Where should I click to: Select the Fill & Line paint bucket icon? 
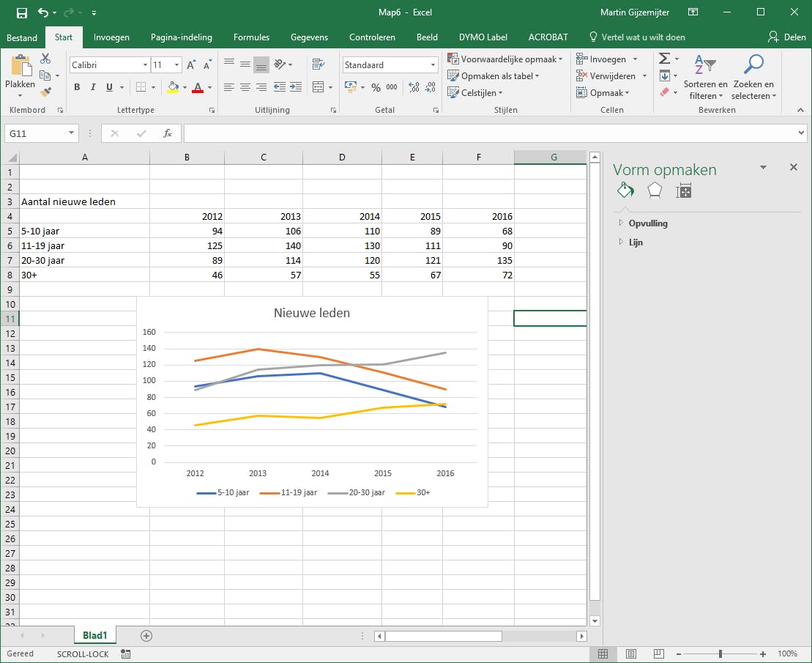pyautogui.click(x=625, y=190)
